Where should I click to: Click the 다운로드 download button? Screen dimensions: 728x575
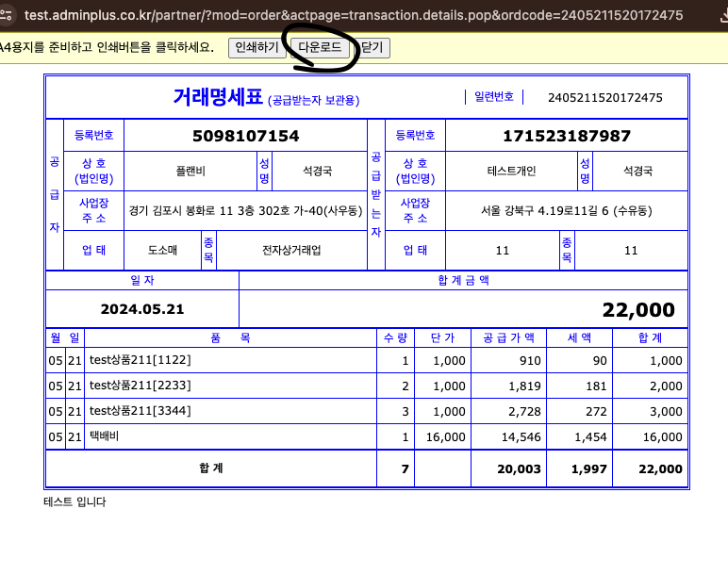coord(320,48)
